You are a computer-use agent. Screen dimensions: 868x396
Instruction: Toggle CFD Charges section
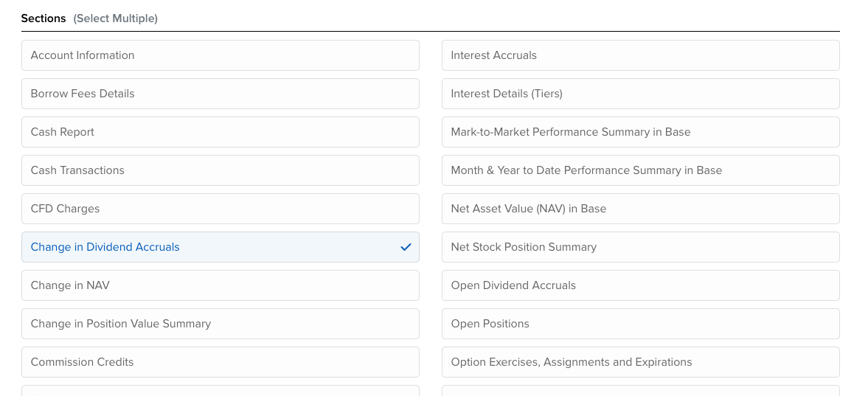click(220, 209)
